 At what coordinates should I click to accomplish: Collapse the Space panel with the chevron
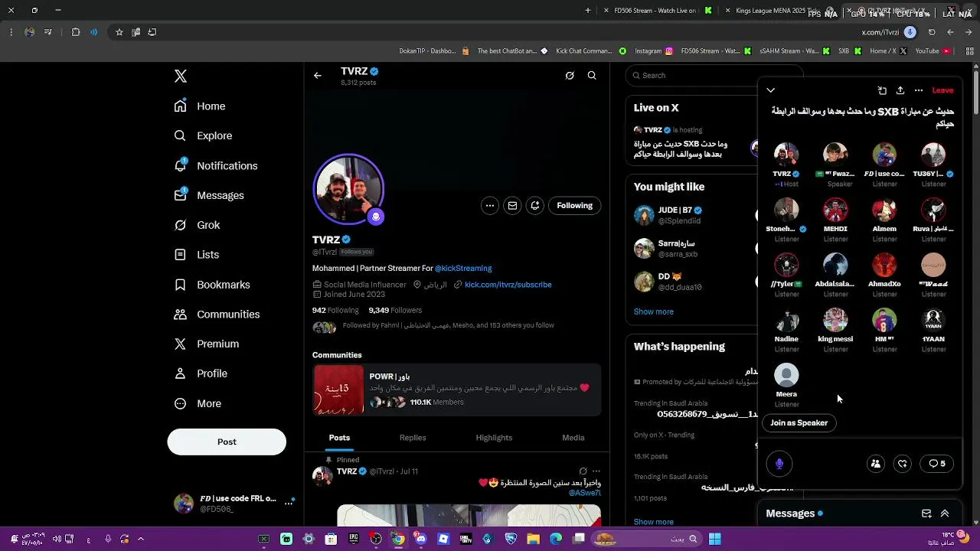pos(771,90)
